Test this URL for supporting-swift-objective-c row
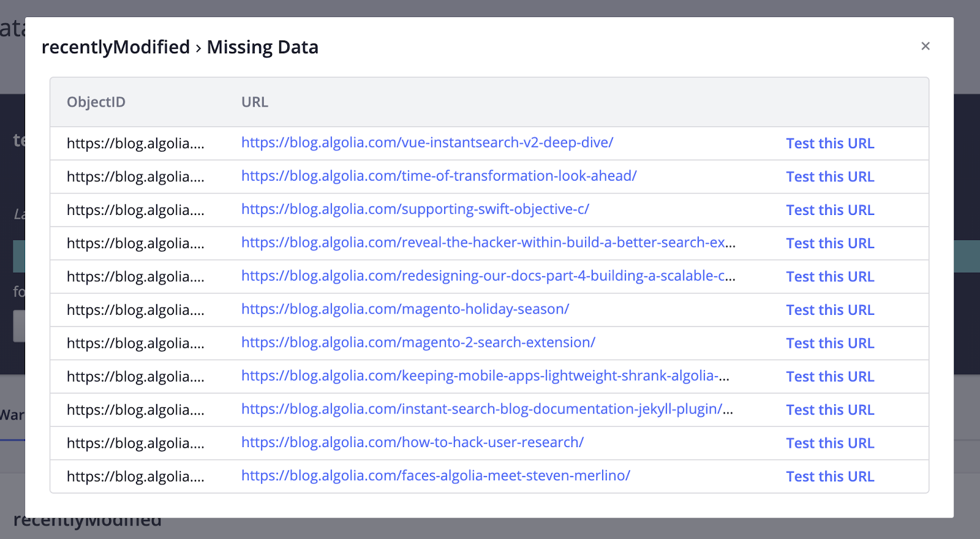The height and width of the screenshot is (539, 980). pos(830,210)
